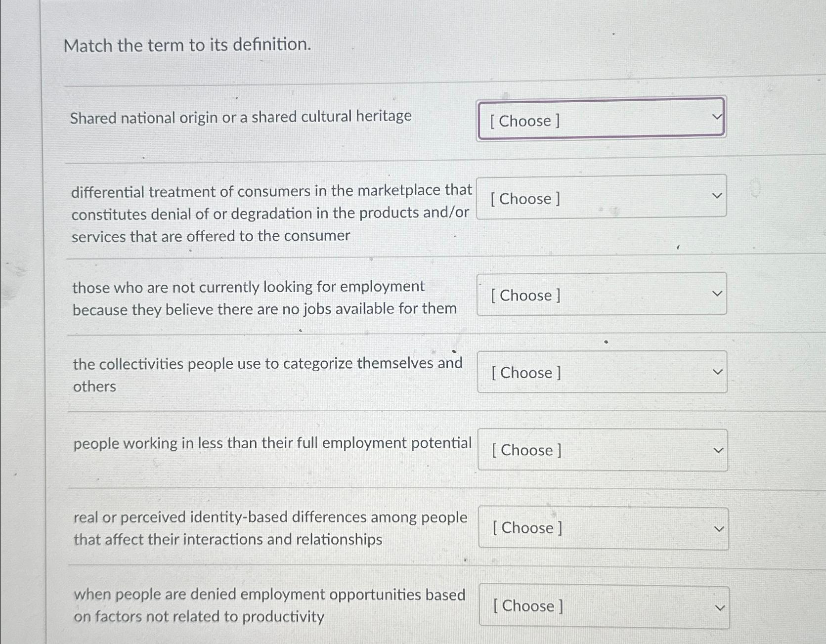
Task: Open the dropdown about not currently looking for employment
Action: pos(601,295)
